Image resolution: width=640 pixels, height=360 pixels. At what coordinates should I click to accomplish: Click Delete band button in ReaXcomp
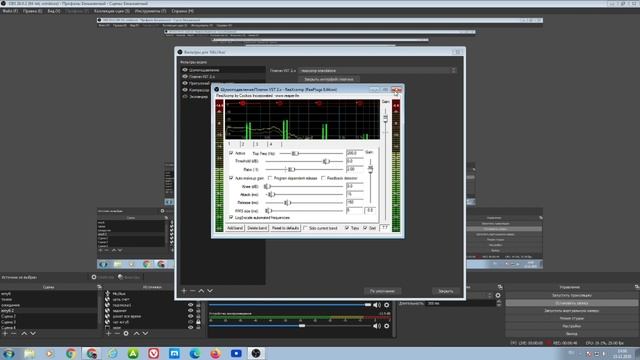[x=257, y=228]
